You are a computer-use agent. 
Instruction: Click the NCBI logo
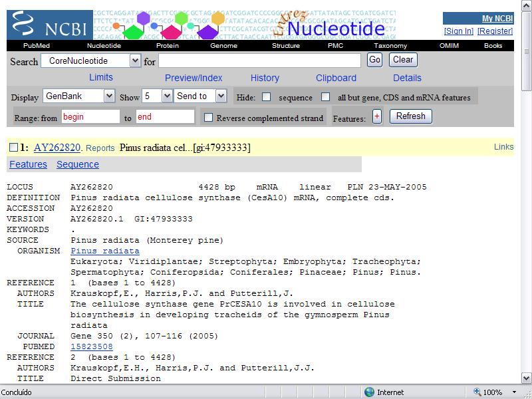point(49,25)
